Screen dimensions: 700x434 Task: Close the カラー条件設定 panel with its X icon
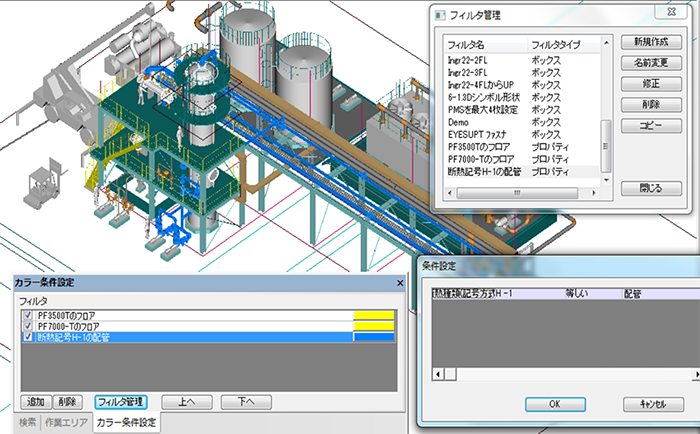click(x=402, y=283)
